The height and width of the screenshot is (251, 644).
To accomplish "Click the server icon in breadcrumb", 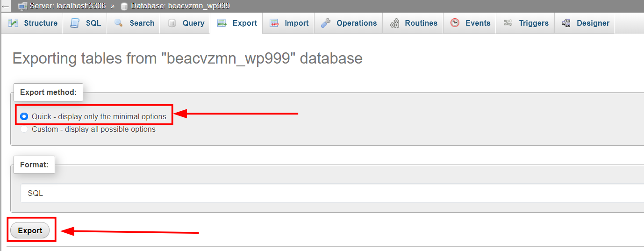I will (x=22, y=6).
